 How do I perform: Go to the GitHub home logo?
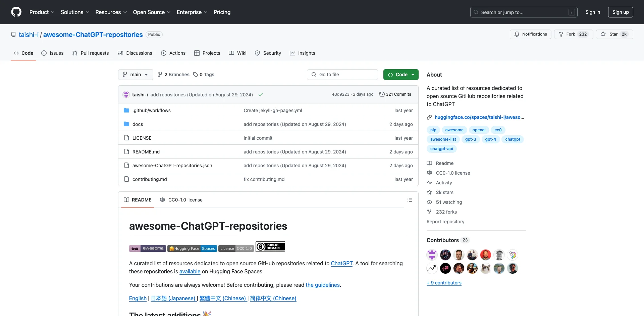[x=16, y=12]
